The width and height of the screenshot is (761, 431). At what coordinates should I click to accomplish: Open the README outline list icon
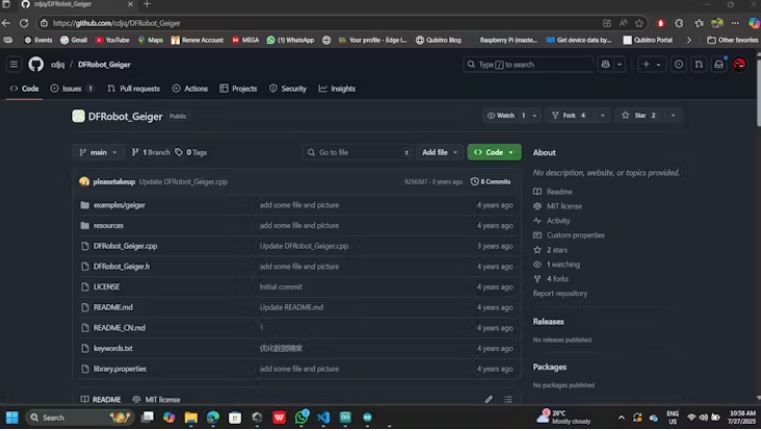pyautogui.click(x=508, y=399)
